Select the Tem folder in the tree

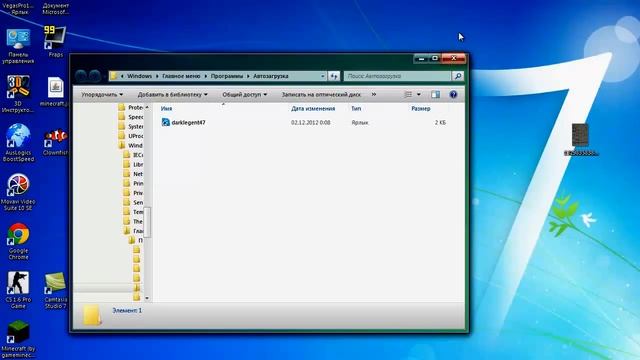coord(133,212)
